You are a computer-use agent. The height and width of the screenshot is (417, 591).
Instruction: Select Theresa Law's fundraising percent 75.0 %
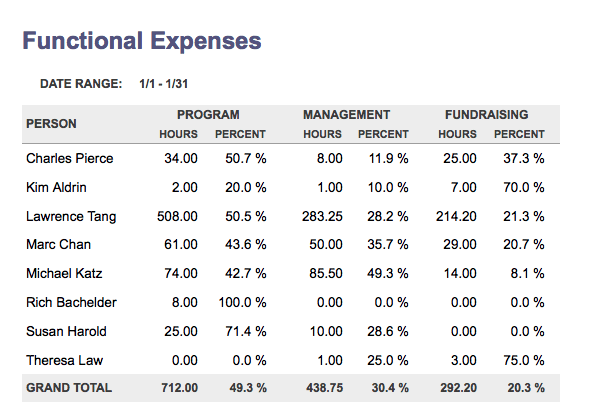click(524, 360)
